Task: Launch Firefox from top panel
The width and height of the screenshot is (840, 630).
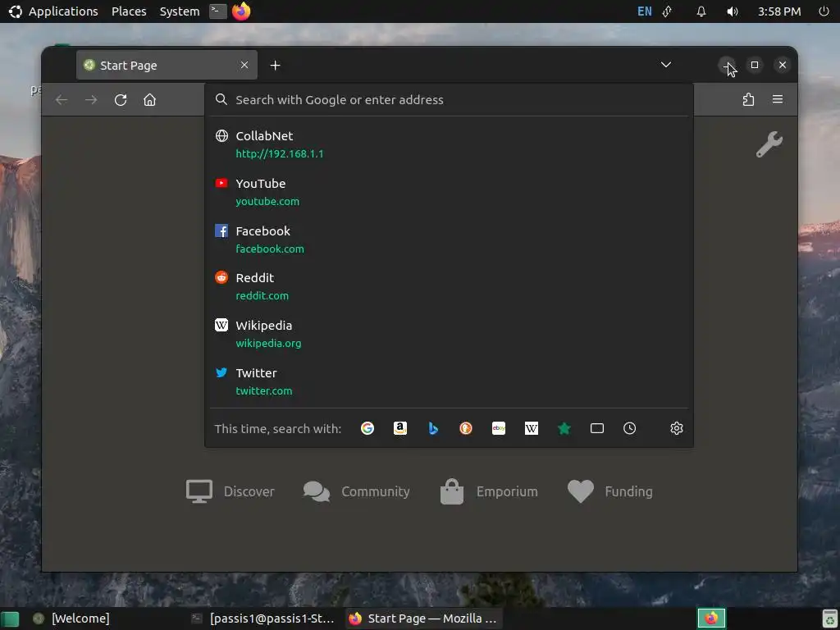Action: coord(241,11)
